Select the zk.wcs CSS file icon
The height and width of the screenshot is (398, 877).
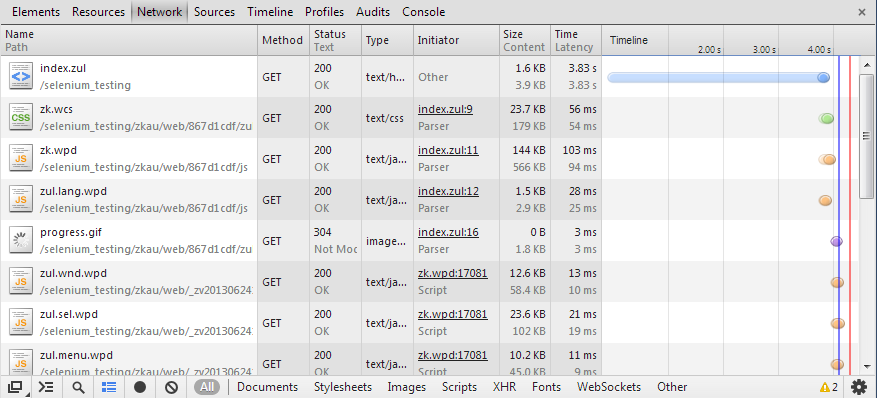[x=21, y=118]
